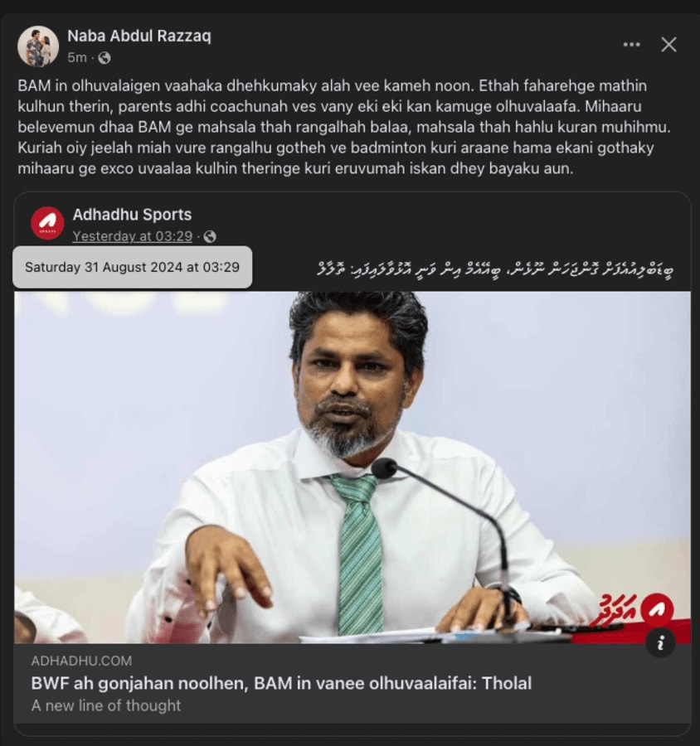Click the Saturday 31 August 2024 tooltip
This screenshot has height=746, width=700.
(x=132, y=267)
